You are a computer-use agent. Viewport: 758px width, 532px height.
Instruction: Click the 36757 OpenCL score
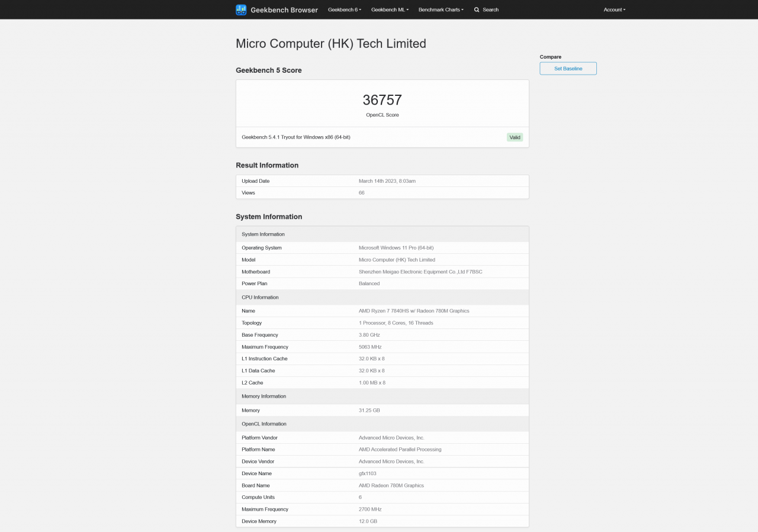point(383,100)
